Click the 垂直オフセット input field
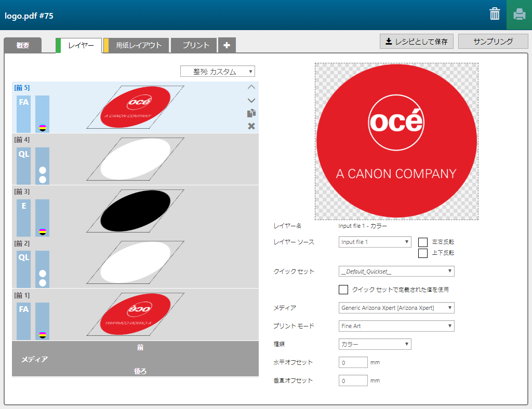This screenshot has width=532, height=409. (353, 380)
